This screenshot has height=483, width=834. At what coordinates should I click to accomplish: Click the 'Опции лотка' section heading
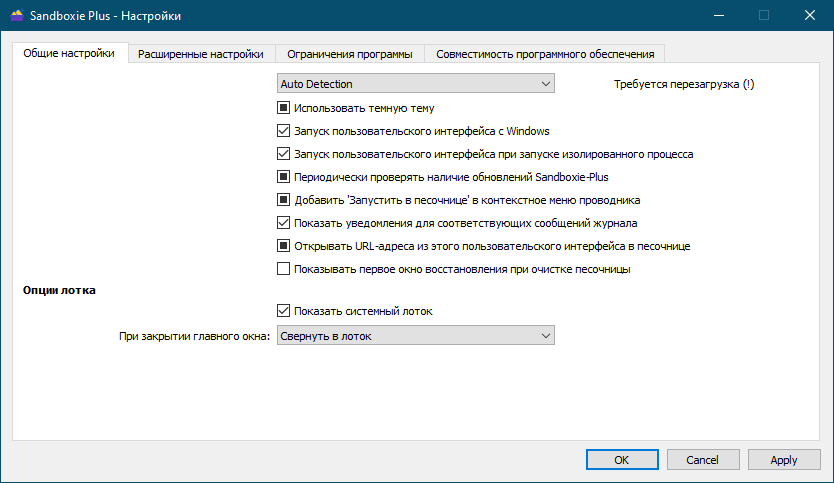pyautogui.click(x=59, y=290)
